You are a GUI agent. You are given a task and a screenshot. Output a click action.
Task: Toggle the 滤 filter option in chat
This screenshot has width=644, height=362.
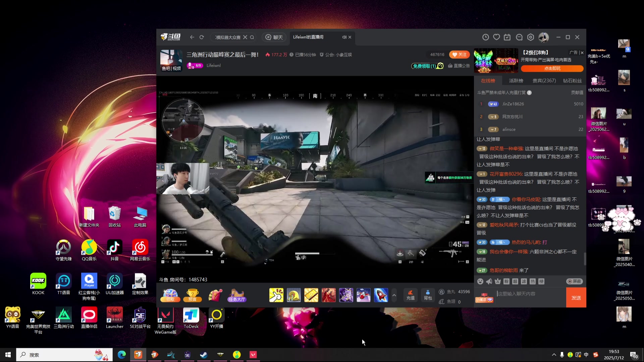pyautogui.click(x=524, y=281)
